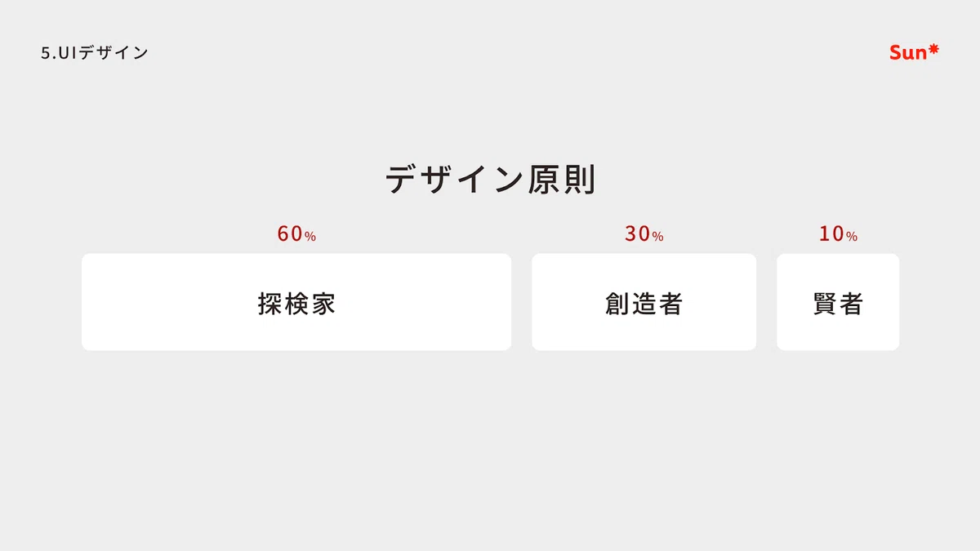
Task: Click the small percent sign after 30
Action: (657, 237)
